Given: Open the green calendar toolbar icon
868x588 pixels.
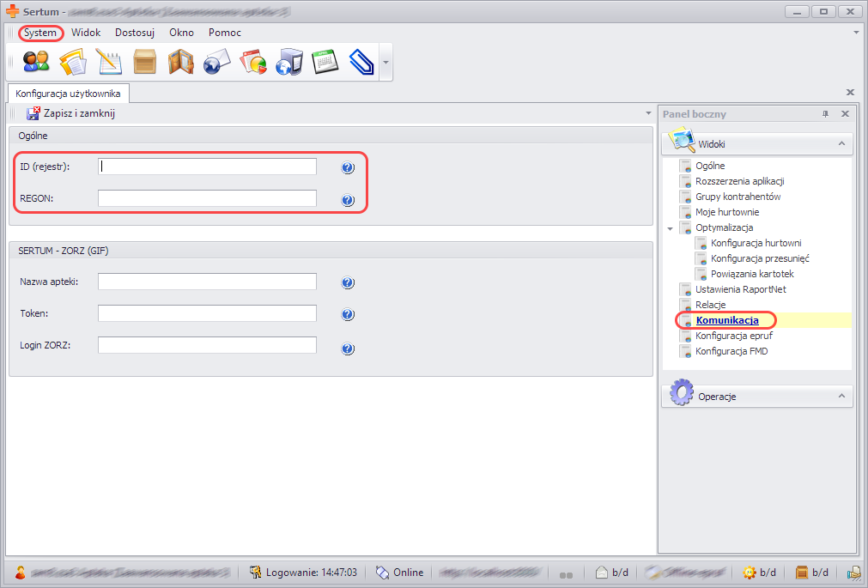Looking at the screenshot, I should tap(325, 62).
